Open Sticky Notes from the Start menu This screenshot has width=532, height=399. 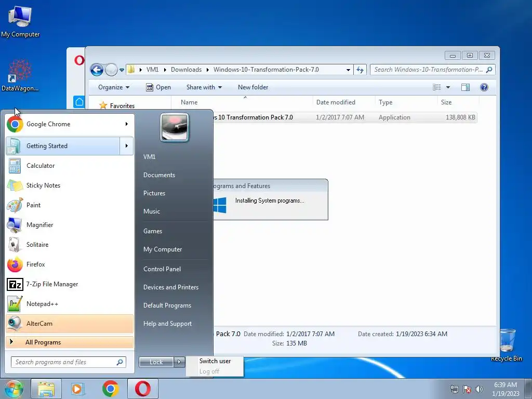[70, 185]
